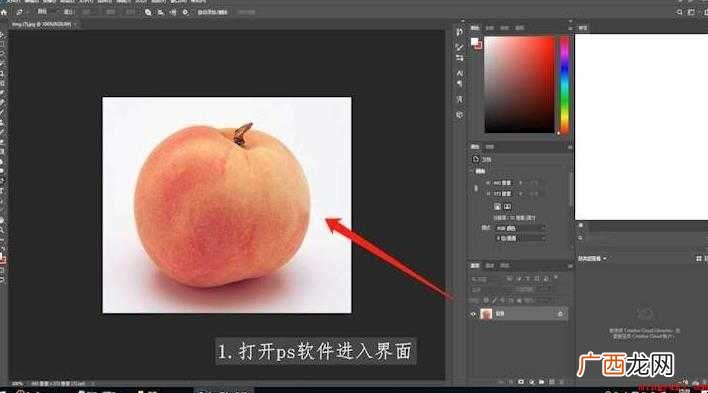Click the Background layer peach thumbnail
The width and height of the screenshot is (708, 393).
pos(486,314)
